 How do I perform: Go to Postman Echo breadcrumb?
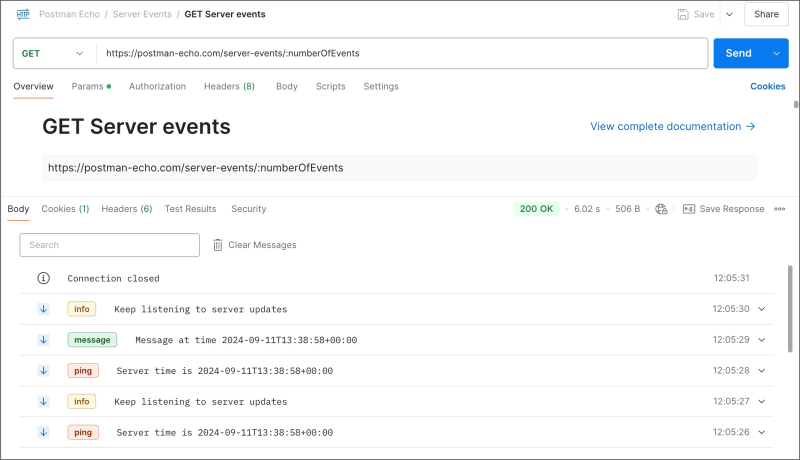coord(69,14)
